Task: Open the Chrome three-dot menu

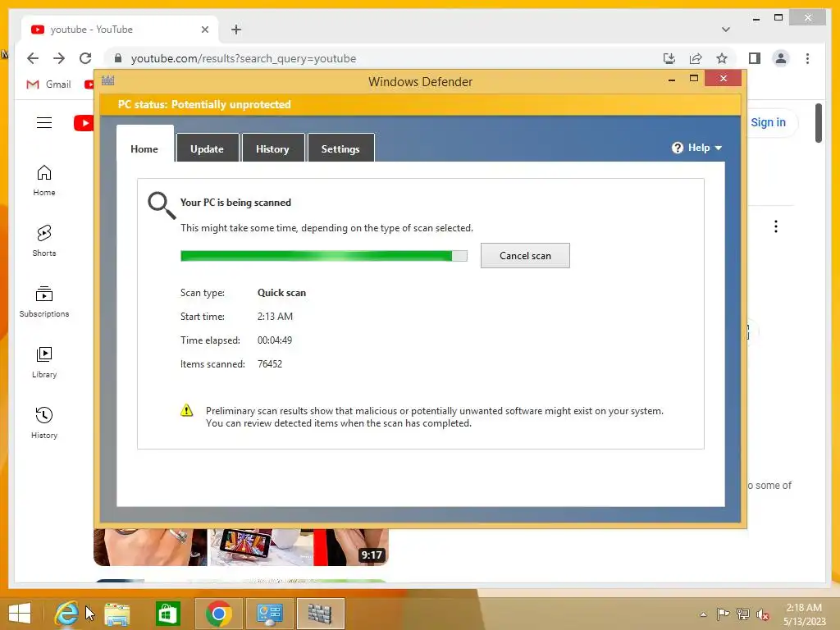Action: click(x=807, y=58)
